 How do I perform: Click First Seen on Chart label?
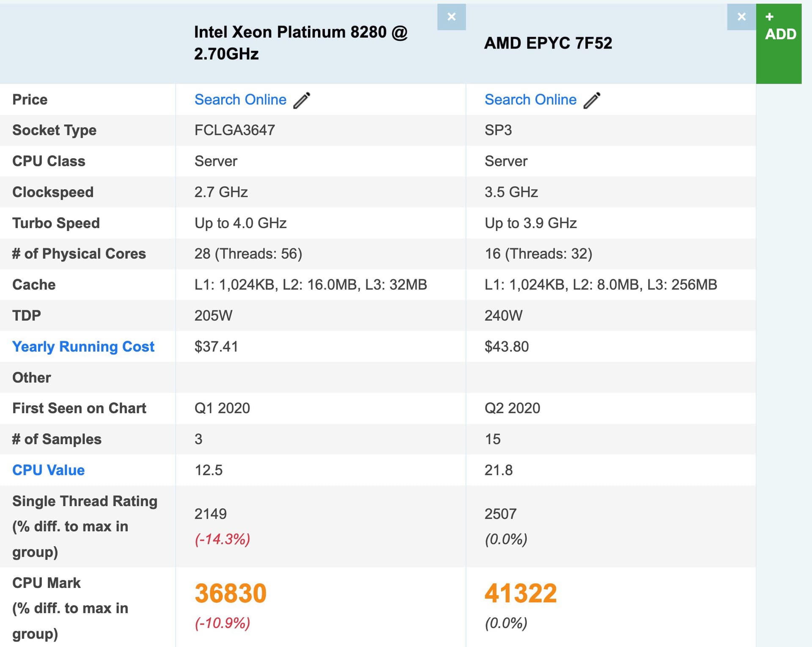pyautogui.click(x=79, y=408)
